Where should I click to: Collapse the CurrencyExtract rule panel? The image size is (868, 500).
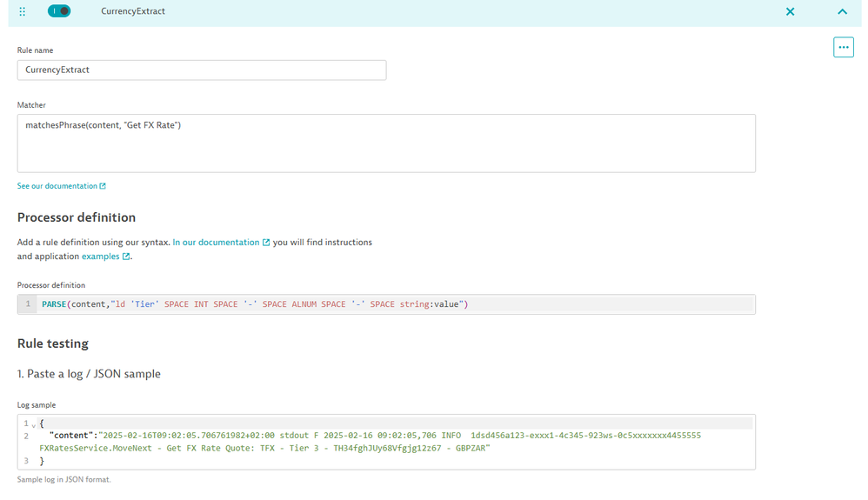tap(842, 11)
